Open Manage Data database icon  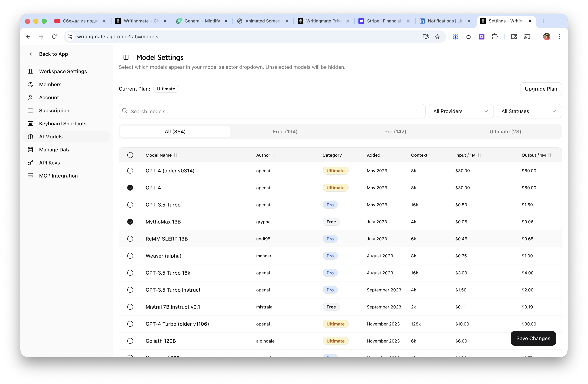click(30, 150)
